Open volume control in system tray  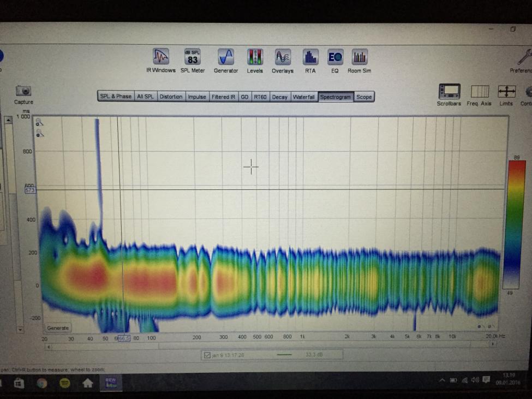click(475, 380)
